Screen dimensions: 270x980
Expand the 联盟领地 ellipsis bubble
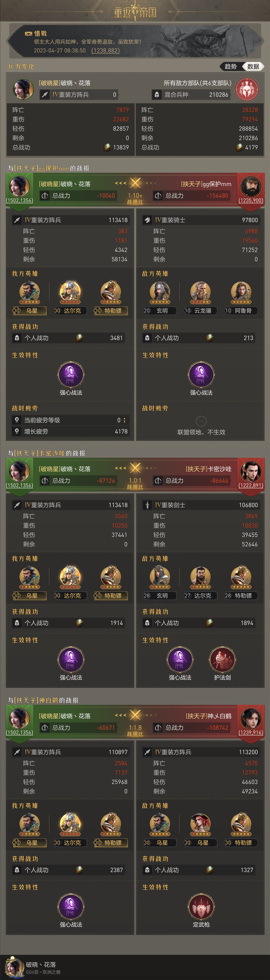point(201,421)
